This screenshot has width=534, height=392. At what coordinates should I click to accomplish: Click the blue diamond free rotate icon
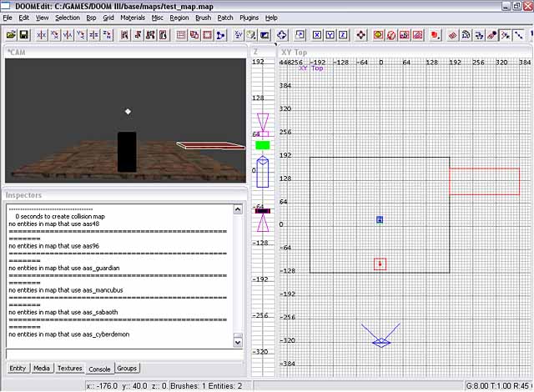click(282, 35)
